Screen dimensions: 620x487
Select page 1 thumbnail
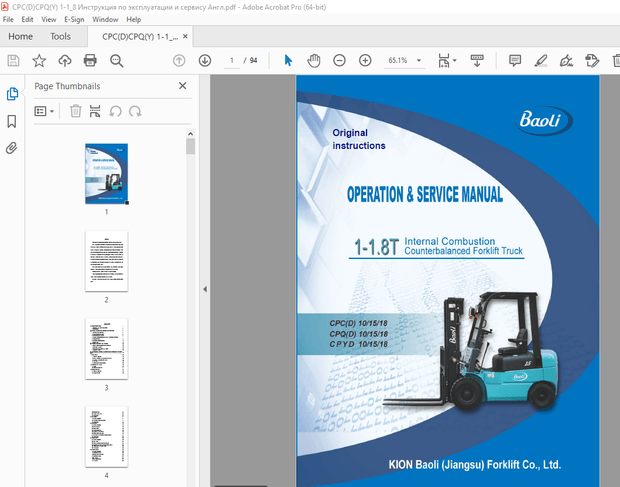coord(106,174)
